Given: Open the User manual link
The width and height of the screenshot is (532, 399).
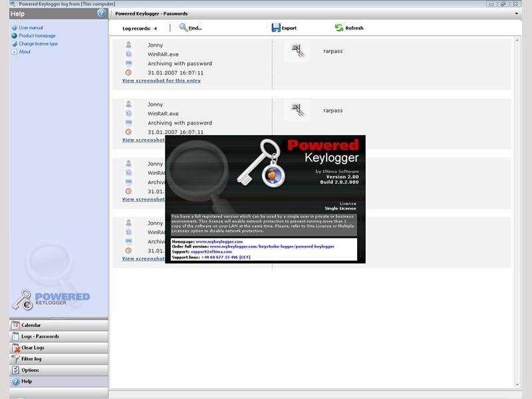Looking at the screenshot, I should (31, 27).
